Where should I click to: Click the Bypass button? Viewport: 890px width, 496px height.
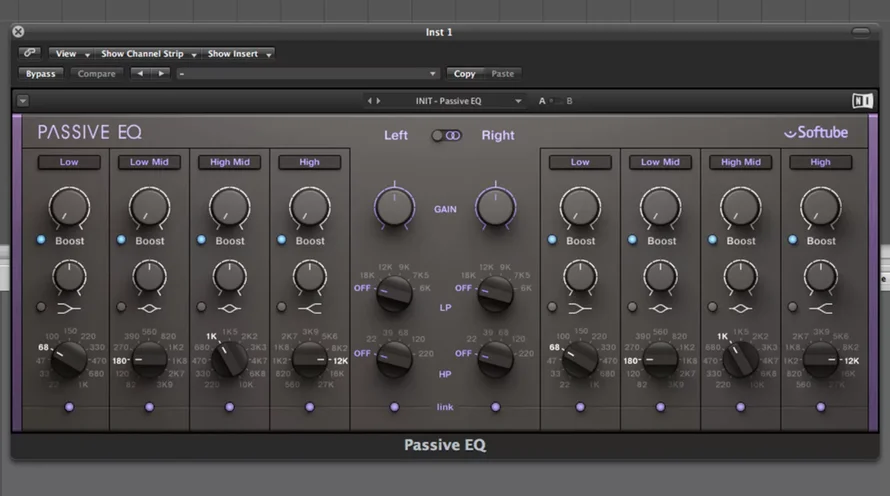[x=41, y=74]
